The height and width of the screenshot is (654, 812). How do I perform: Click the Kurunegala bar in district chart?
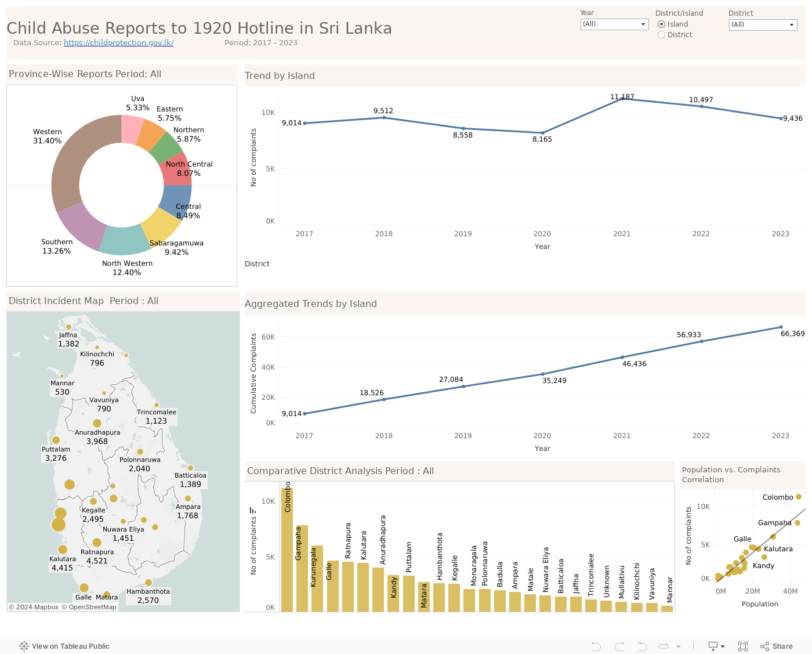pos(317,579)
